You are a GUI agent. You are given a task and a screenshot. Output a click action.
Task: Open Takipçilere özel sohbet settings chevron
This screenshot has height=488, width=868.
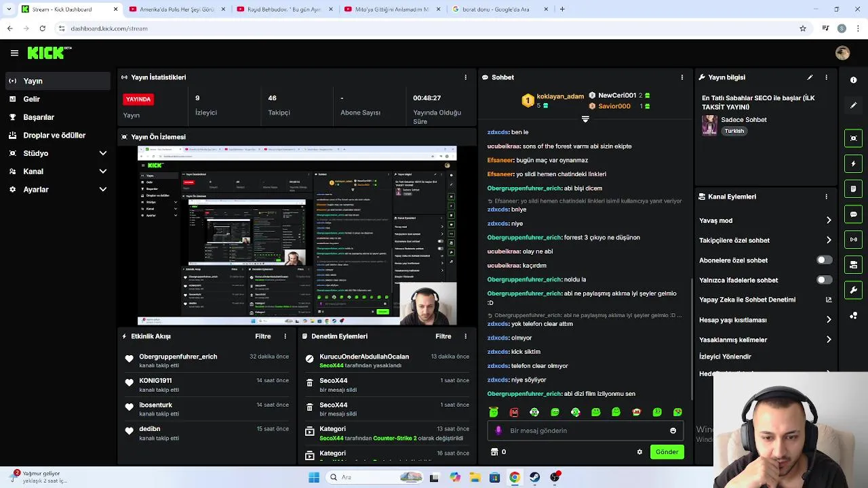(x=829, y=240)
